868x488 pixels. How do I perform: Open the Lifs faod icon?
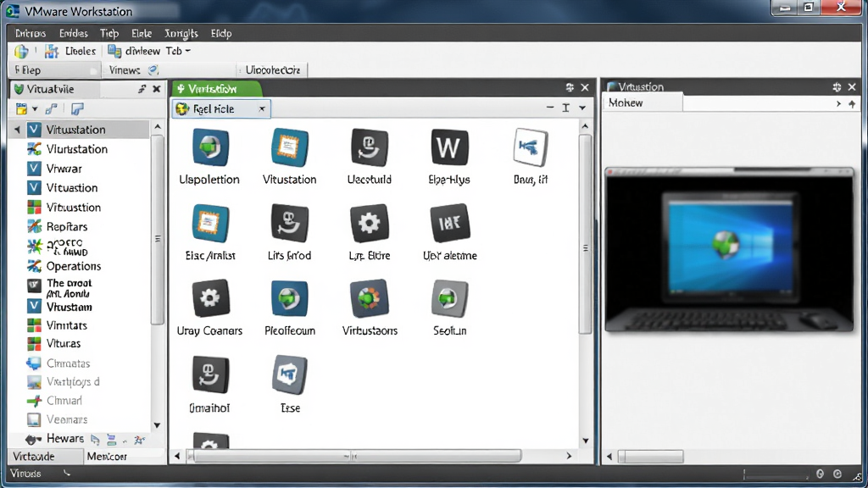tap(290, 224)
